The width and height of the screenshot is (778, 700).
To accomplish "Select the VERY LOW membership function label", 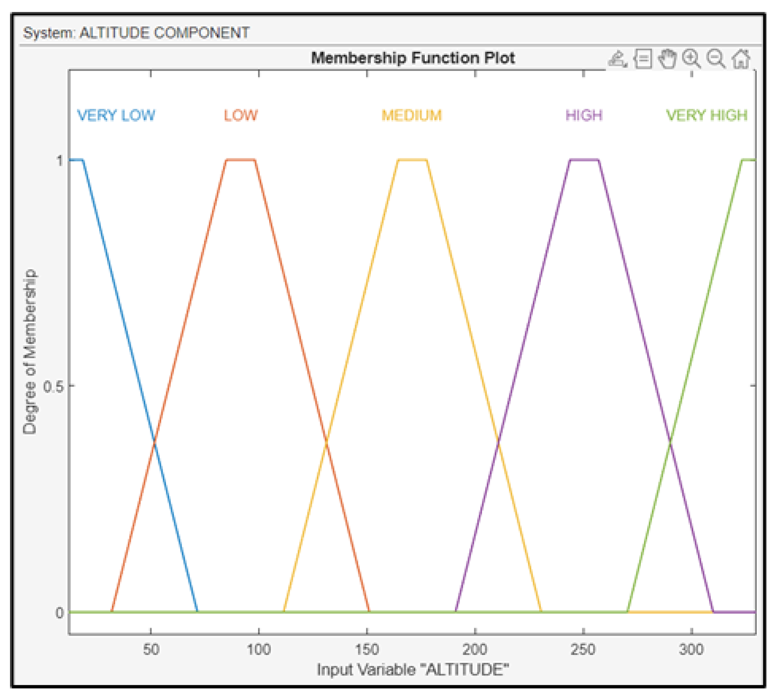I will [116, 116].
